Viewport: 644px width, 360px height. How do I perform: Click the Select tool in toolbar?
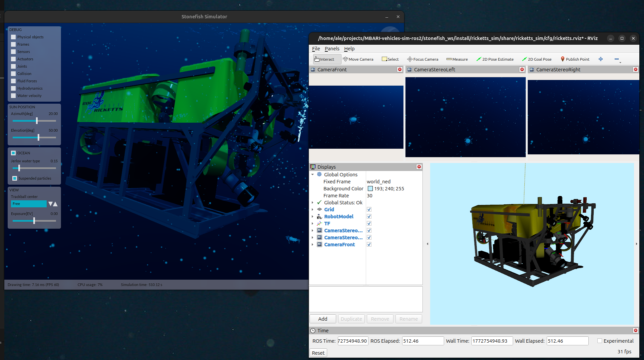tap(390, 59)
